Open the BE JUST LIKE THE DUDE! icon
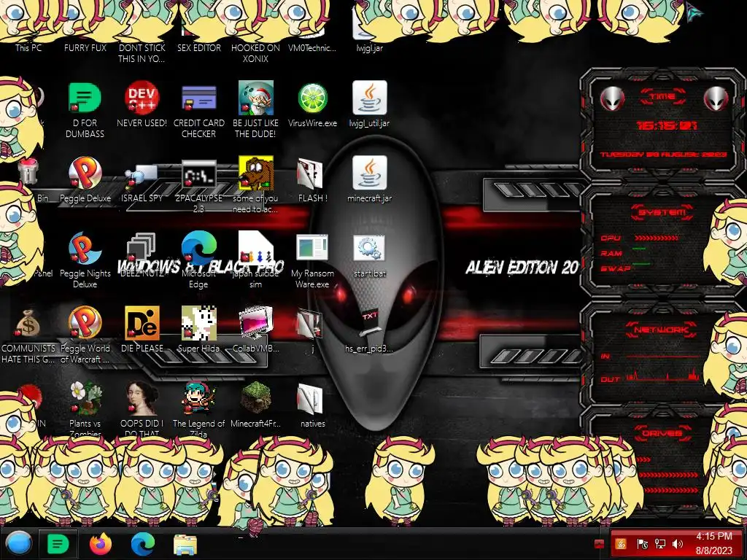747x560 pixels. point(256,98)
